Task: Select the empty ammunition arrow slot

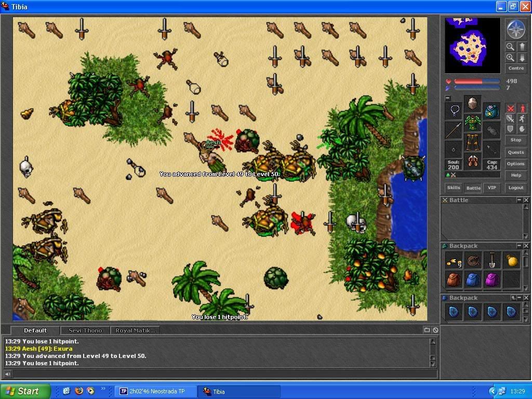Action: [x=491, y=150]
